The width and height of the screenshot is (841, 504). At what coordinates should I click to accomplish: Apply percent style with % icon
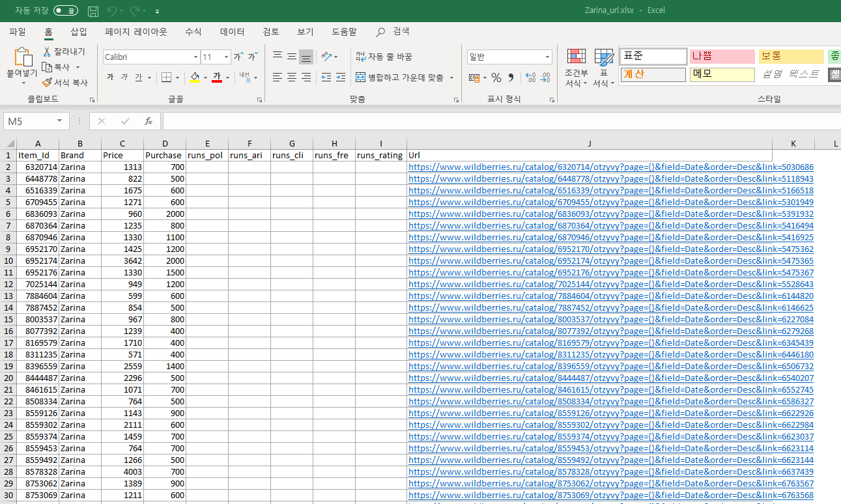click(496, 77)
